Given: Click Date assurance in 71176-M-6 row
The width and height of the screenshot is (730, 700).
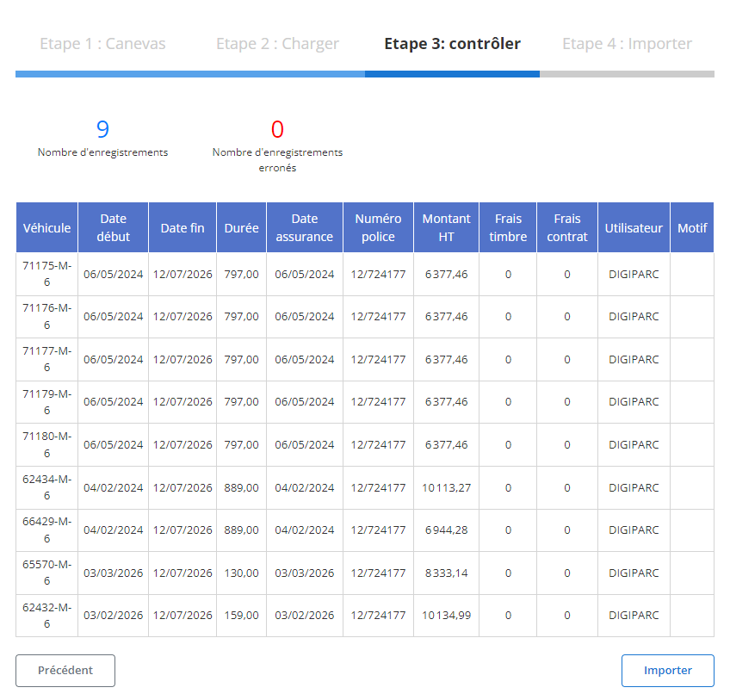Looking at the screenshot, I should (x=305, y=317).
